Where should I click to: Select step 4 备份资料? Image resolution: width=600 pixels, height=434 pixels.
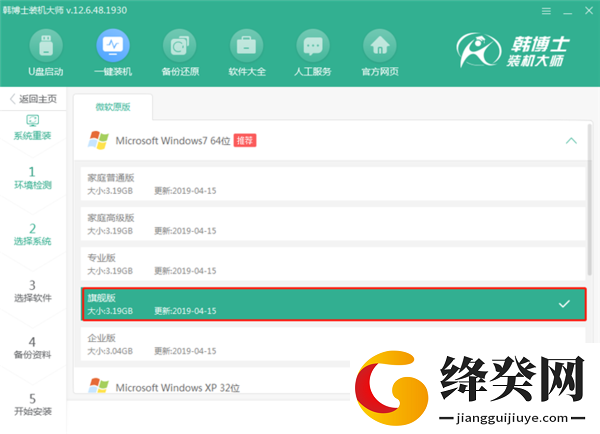click(x=33, y=348)
